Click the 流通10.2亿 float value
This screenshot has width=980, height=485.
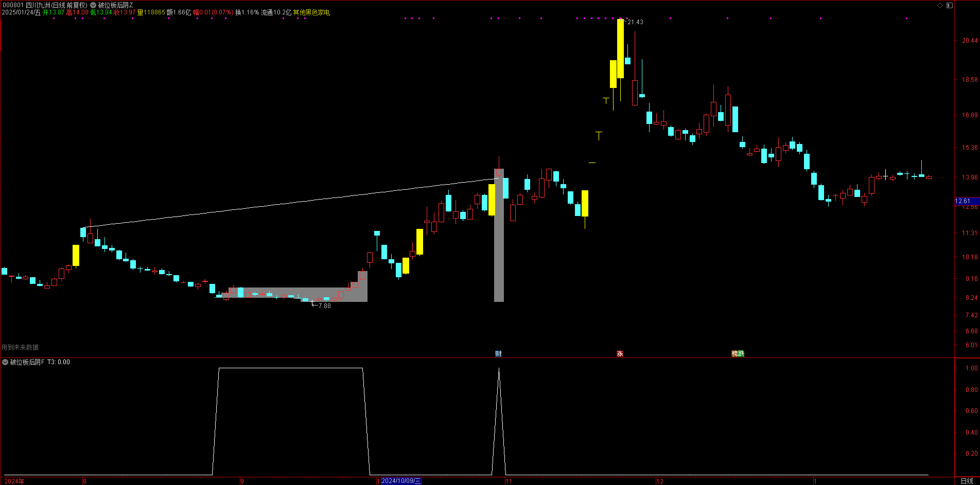pyautogui.click(x=276, y=12)
